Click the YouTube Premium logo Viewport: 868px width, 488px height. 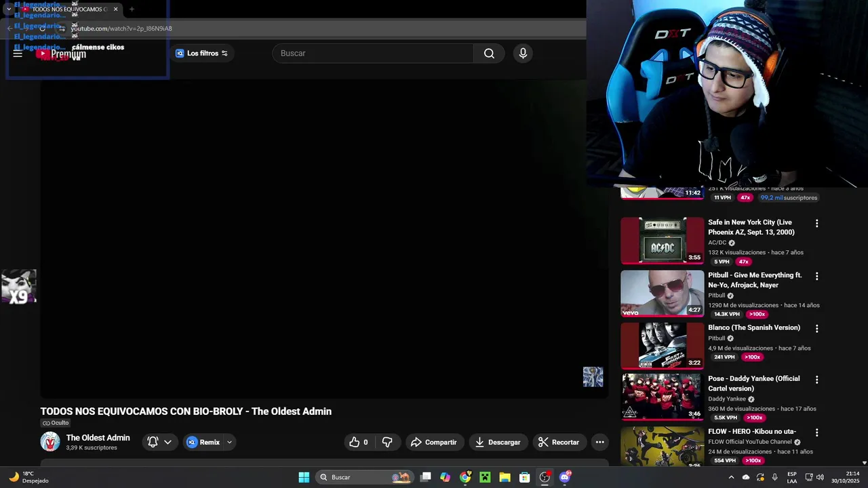[62, 54]
